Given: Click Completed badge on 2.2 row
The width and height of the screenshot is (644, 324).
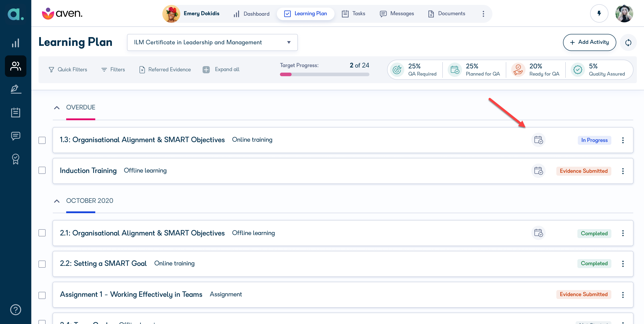Looking at the screenshot, I should click(x=594, y=263).
